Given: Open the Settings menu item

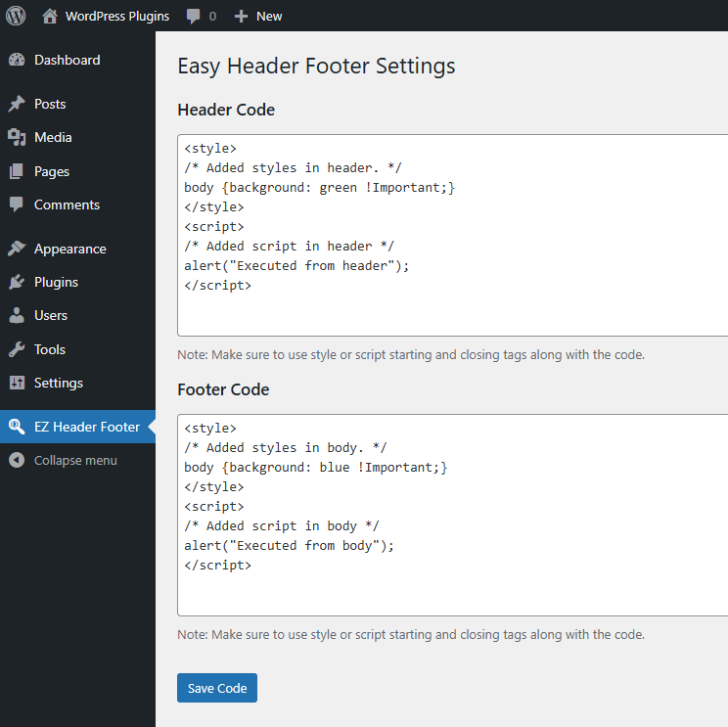Looking at the screenshot, I should (59, 383).
